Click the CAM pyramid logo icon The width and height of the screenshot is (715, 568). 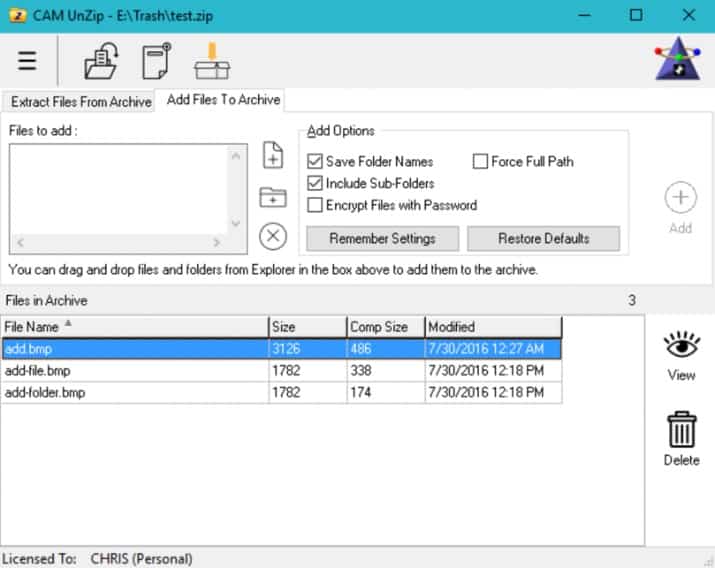click(677, 59)
